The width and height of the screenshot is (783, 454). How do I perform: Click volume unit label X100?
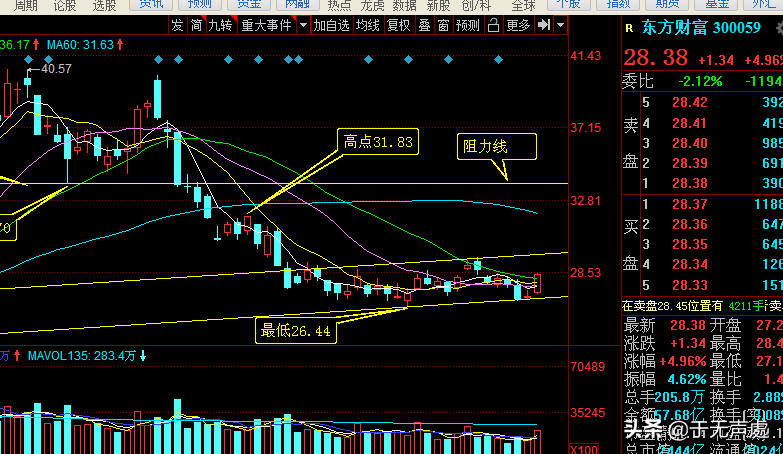(x=584, y=450)
